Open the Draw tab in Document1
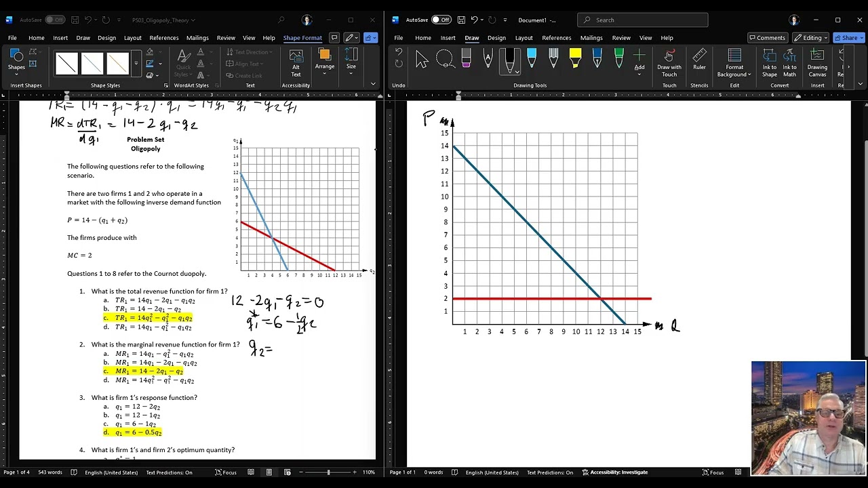 click(472, 38)
